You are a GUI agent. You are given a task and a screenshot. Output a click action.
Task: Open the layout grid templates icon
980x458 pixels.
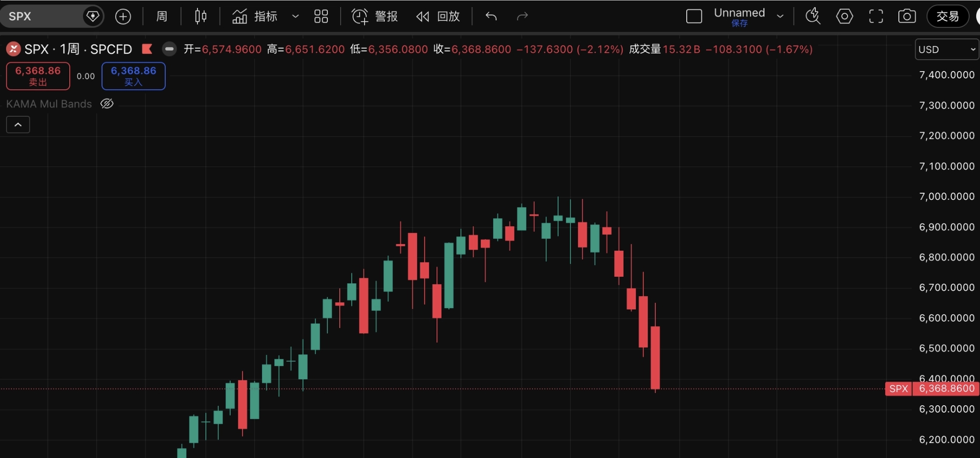[x=321, y=17]
